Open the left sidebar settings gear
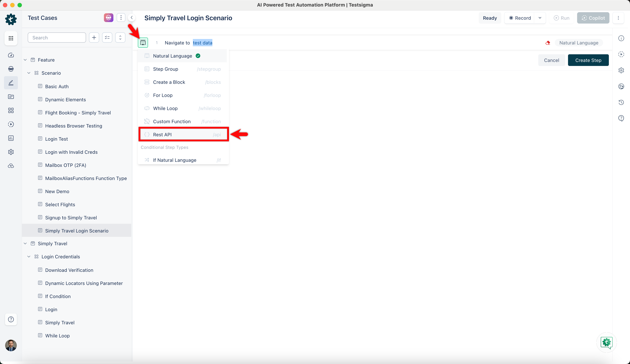 tap(11, 152)
